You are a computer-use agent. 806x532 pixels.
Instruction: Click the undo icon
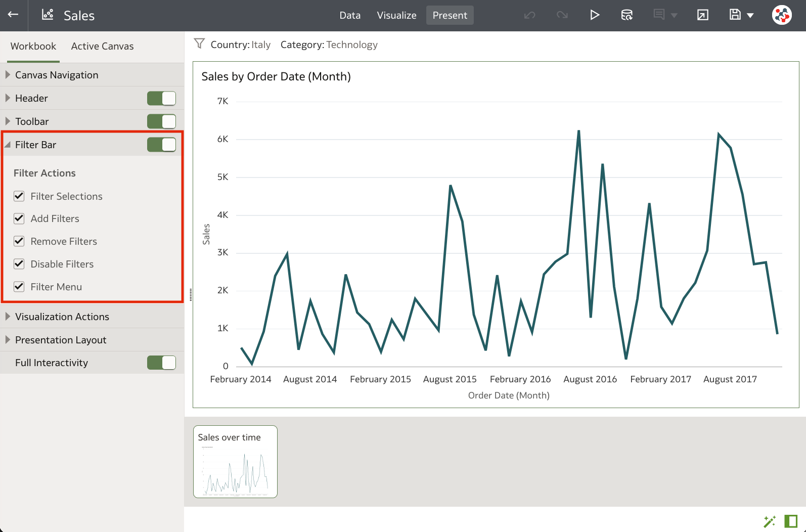(x=529, y=15)
